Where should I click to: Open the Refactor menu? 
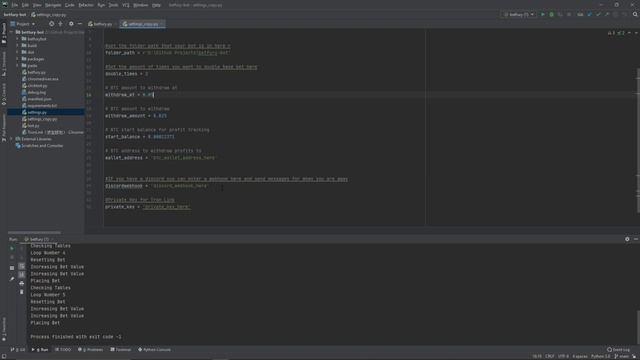(x=86, y=5)
